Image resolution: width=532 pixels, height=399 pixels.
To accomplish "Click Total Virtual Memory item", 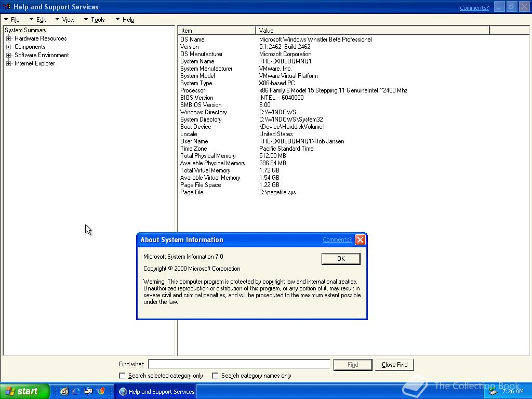I will [205, 170].
